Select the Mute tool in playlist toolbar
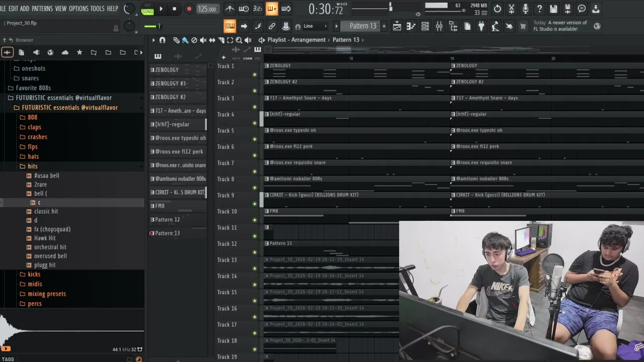 [203, 40]
